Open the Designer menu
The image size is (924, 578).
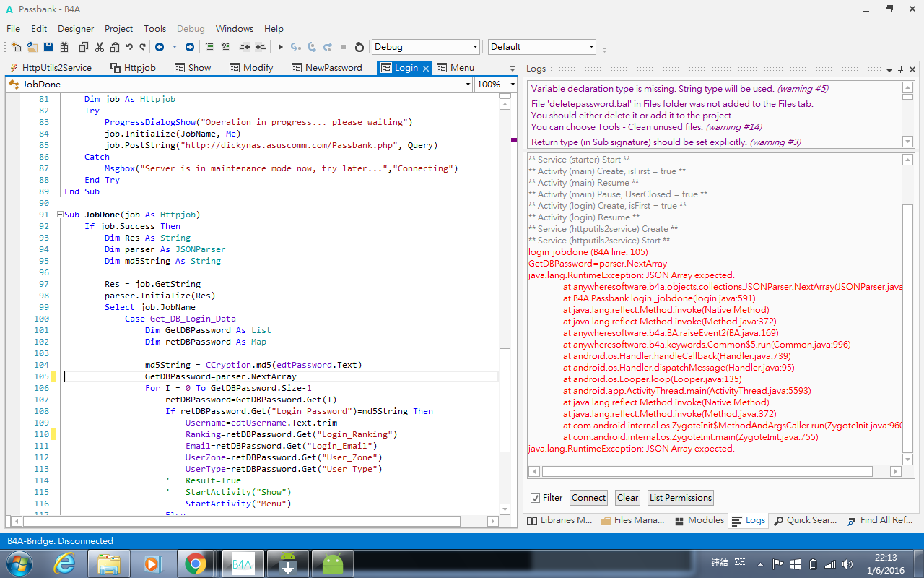point(76,29)
